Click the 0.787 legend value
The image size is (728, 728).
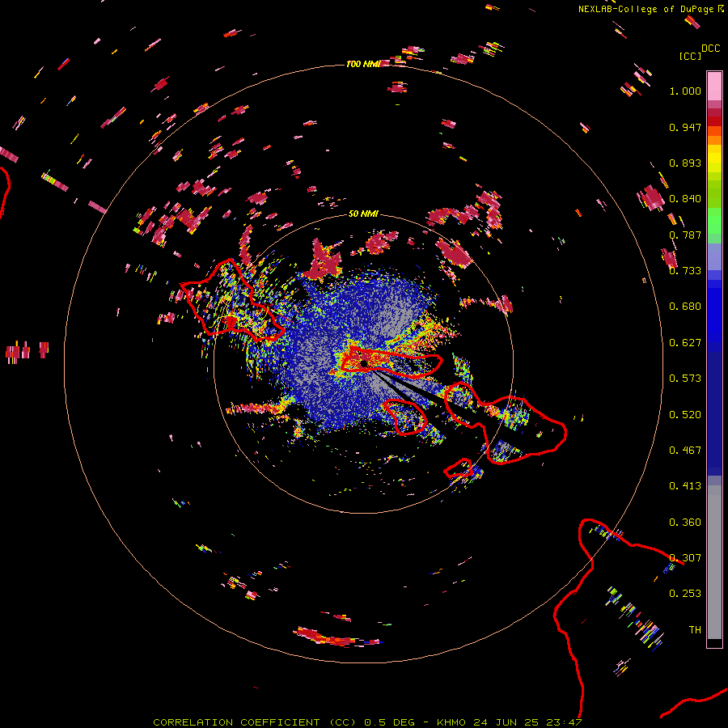[685, 235]
